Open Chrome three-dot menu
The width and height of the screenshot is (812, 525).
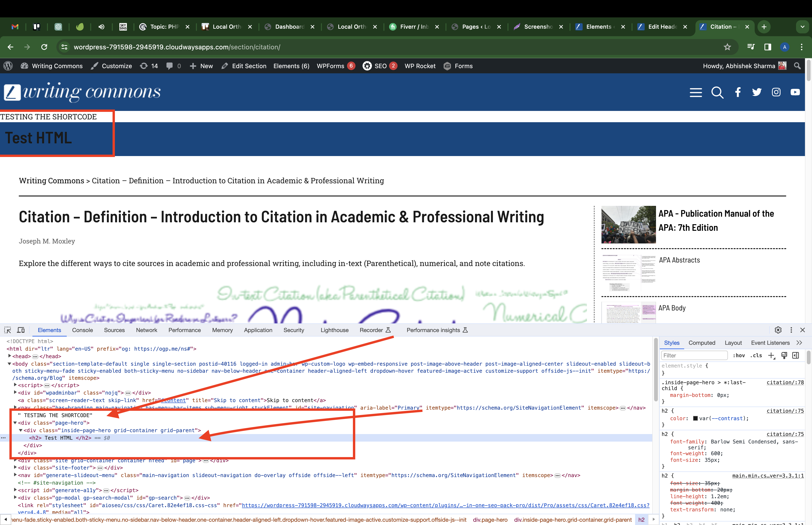801,47
